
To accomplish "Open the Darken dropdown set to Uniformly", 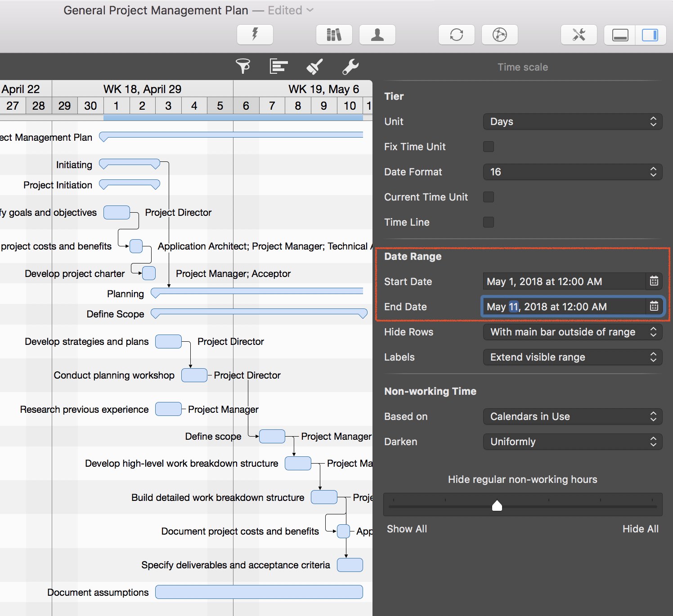I will click(x=572, y=442).
